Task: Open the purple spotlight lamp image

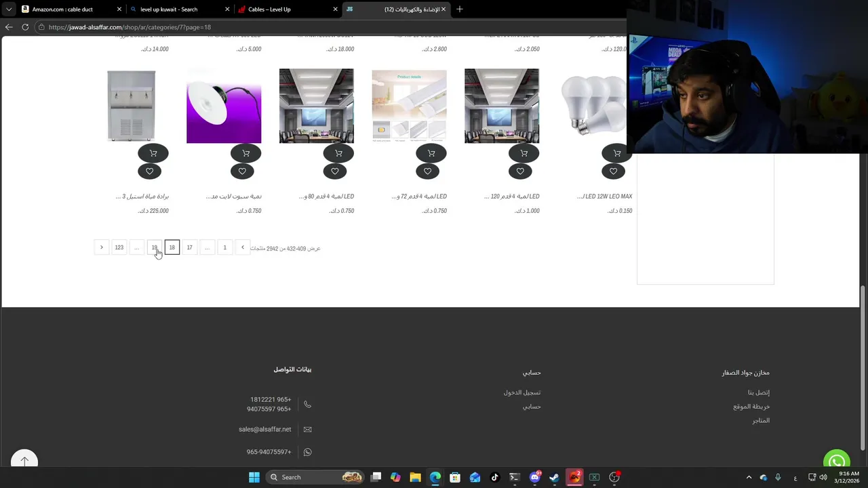Action: click(x=224, y=106)
